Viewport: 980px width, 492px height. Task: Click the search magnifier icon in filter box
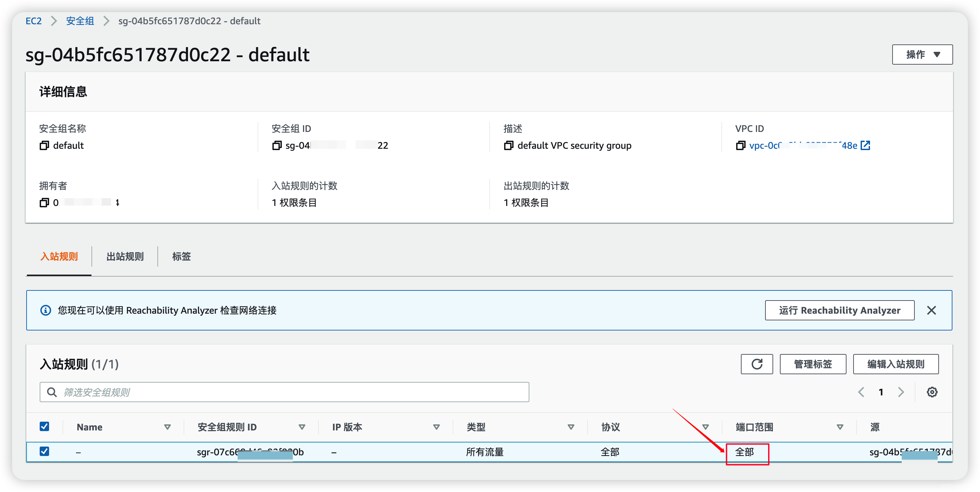52,392
